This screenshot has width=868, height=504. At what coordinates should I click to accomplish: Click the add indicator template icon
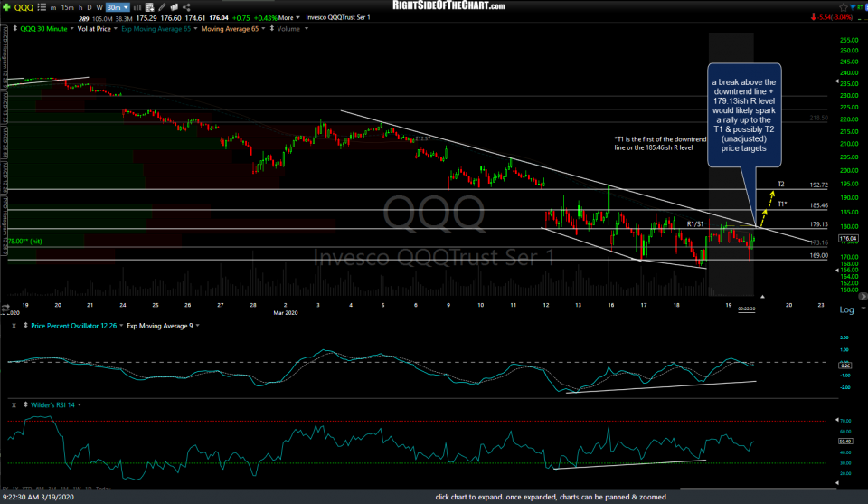[149, 7]
